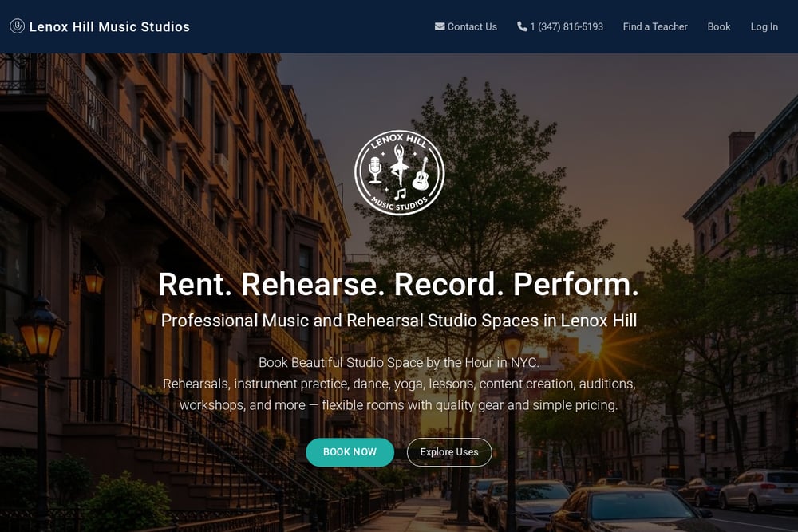Viewport: 798px width, 532px height.
Task: Click the glowing street lamp in the hero photo
Action: (x=40, y=329)
